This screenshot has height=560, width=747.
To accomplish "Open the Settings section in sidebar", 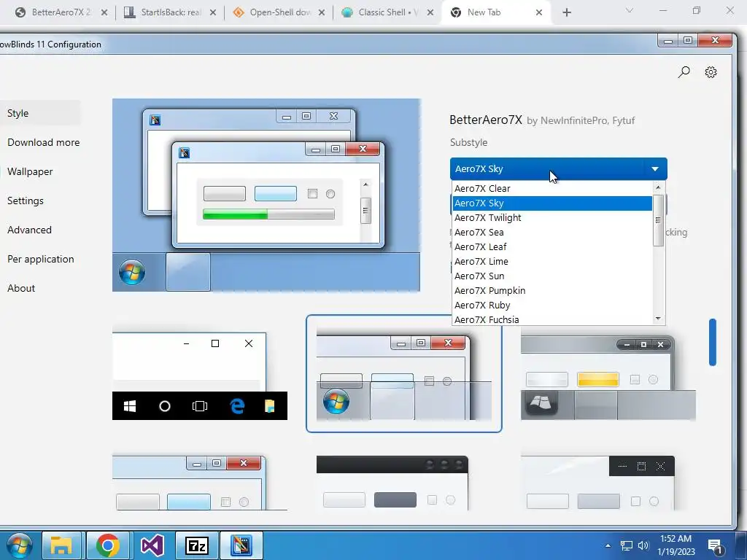I will (26, 201).
